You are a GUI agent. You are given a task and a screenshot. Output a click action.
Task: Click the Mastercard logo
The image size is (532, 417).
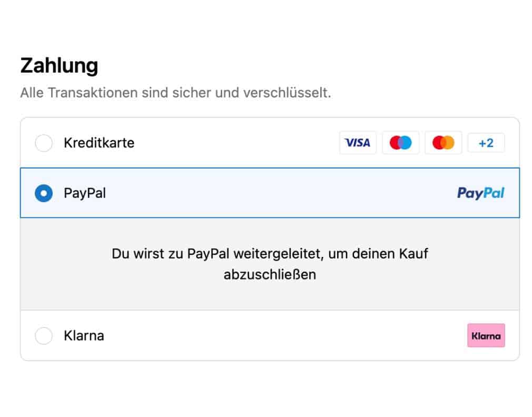443,143
